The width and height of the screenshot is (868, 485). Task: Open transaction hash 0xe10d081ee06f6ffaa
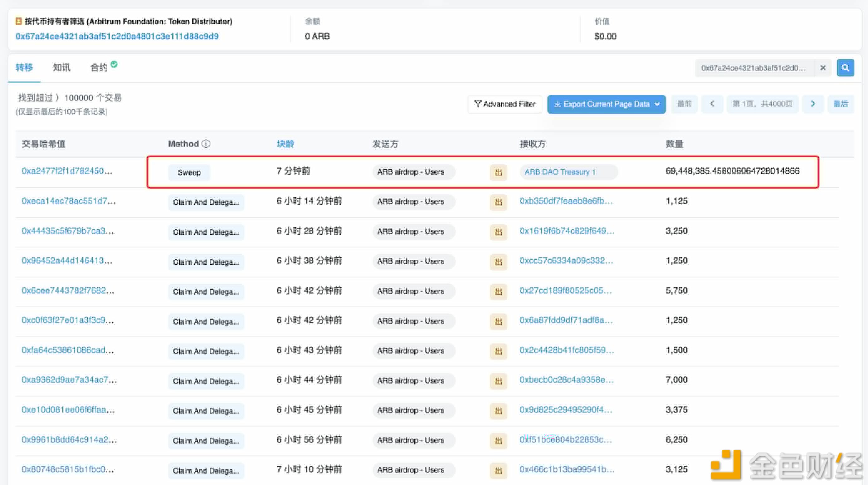(x=68, y=410)
